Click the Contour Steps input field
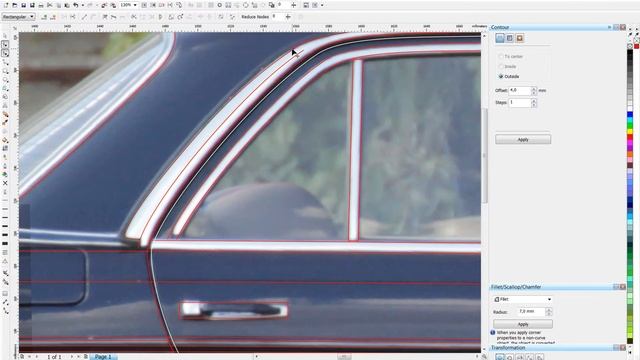The width and height of the screenshot is (640, 360). point(520,102)
